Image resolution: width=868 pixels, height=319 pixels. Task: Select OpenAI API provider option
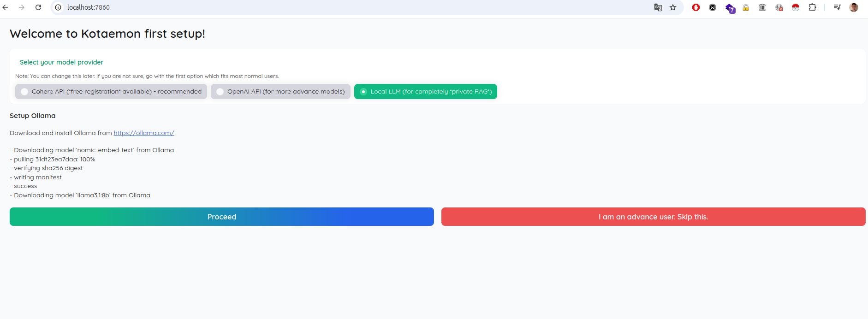pyautogui.click(x=280, y=91)
